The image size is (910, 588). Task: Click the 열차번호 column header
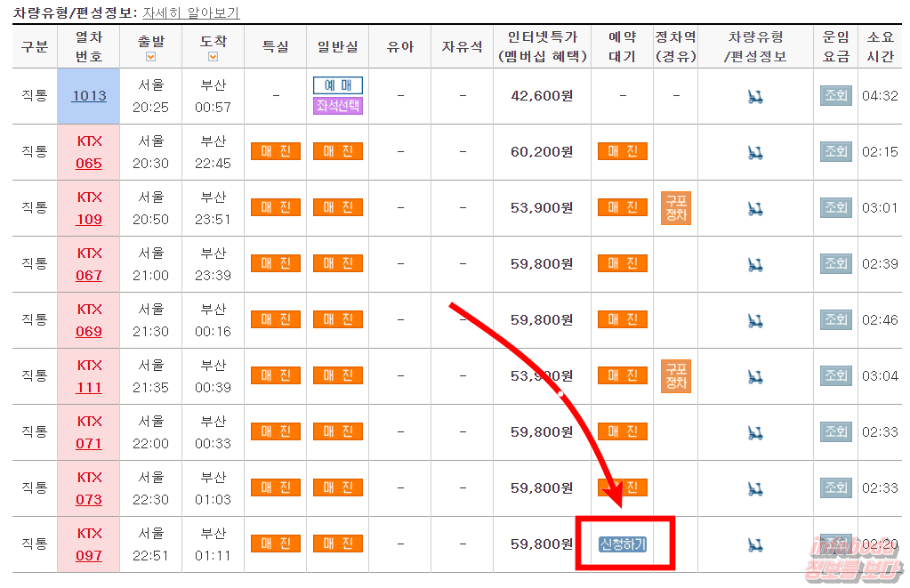pyautogui.click(x=89, y=46)
